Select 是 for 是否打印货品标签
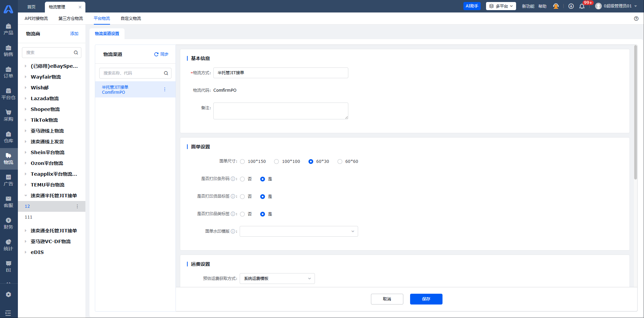This screenshot has height=318, width=644. click(263, 197)
